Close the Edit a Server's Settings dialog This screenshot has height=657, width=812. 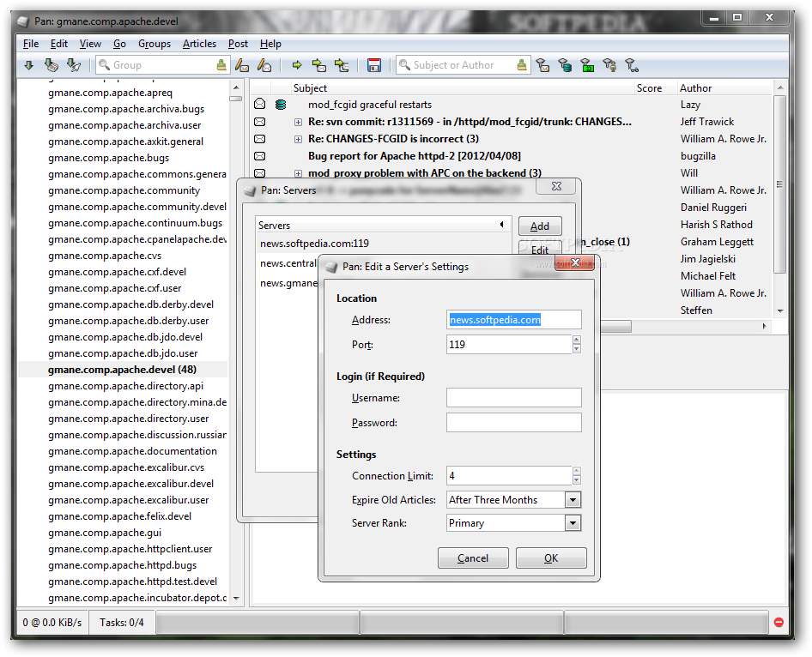[575, 262]
